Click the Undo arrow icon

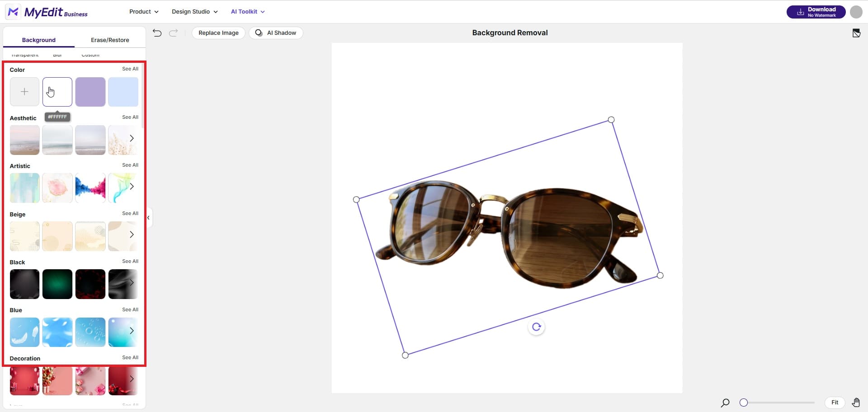click(157, 33)
